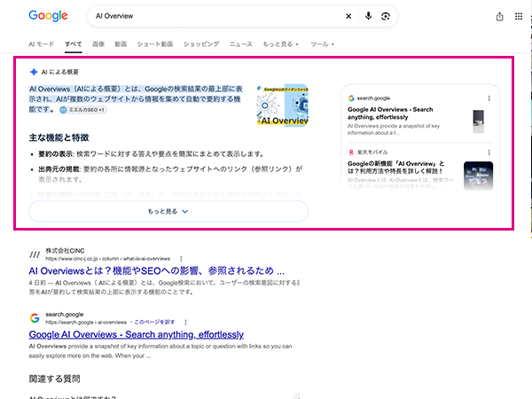Screen dimensions: 532x399
Task: Expand AI overview with もっと見る button
Action: [x=168, y=211]
